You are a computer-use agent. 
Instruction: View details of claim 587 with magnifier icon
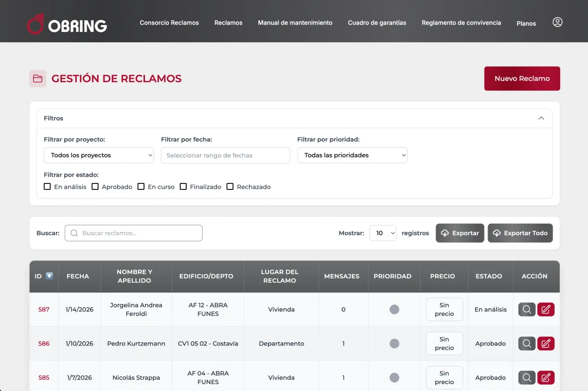[527, 310]
